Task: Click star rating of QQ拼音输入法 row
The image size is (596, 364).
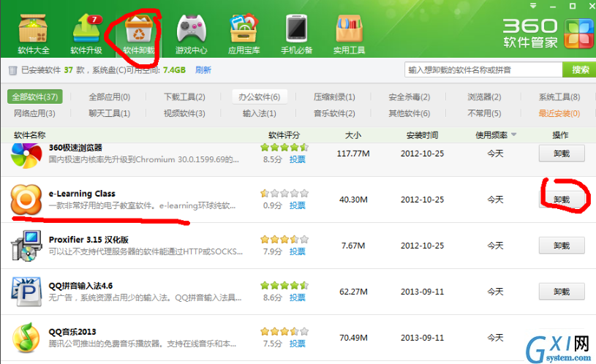Action: tap(284, 285)
